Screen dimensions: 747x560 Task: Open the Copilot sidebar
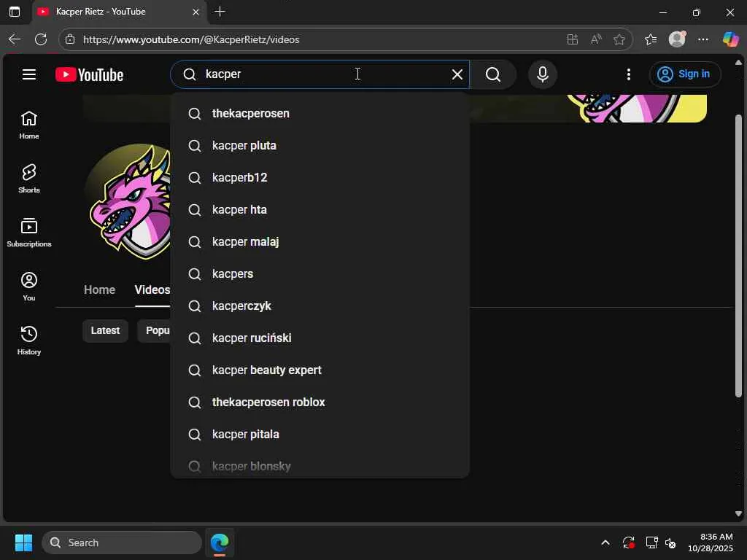[730, 39]
